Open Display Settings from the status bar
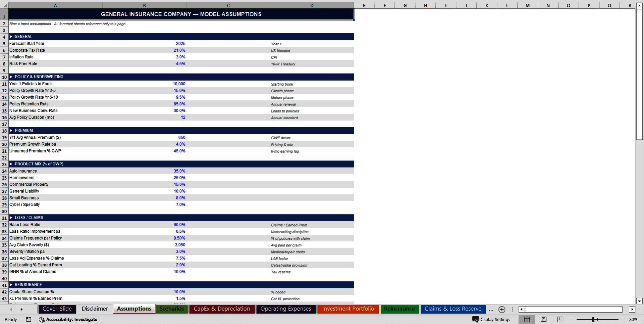The height and width of the screenshot is (324, 644). (x=492, y=319)
